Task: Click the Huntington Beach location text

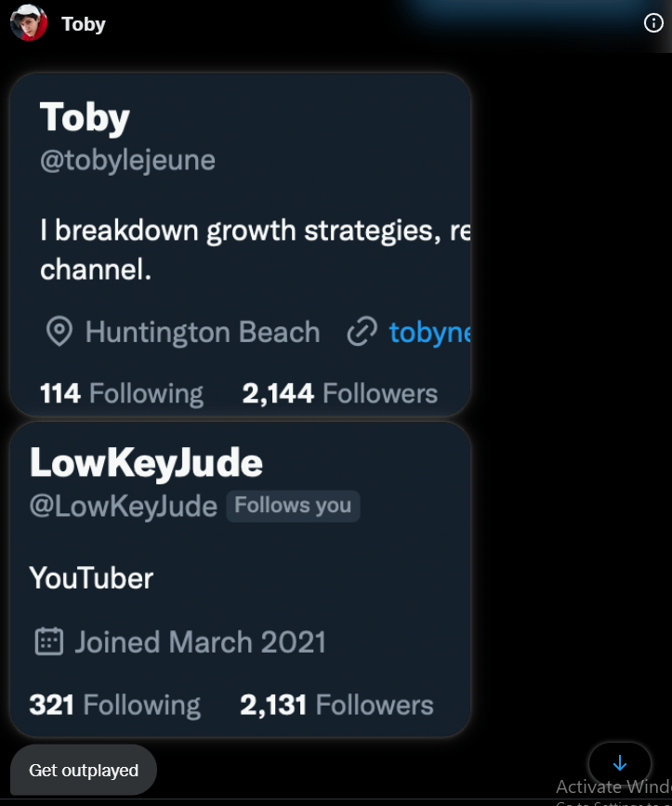Action: coord(202,333)
